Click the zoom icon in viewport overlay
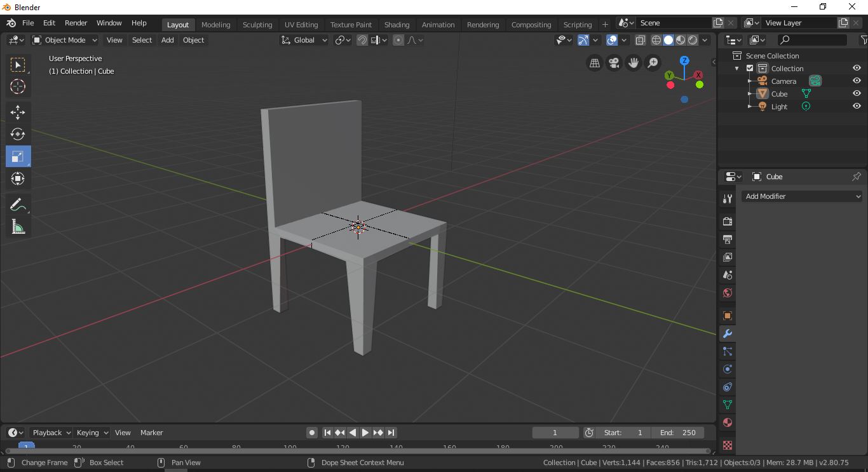 point(653,63)
